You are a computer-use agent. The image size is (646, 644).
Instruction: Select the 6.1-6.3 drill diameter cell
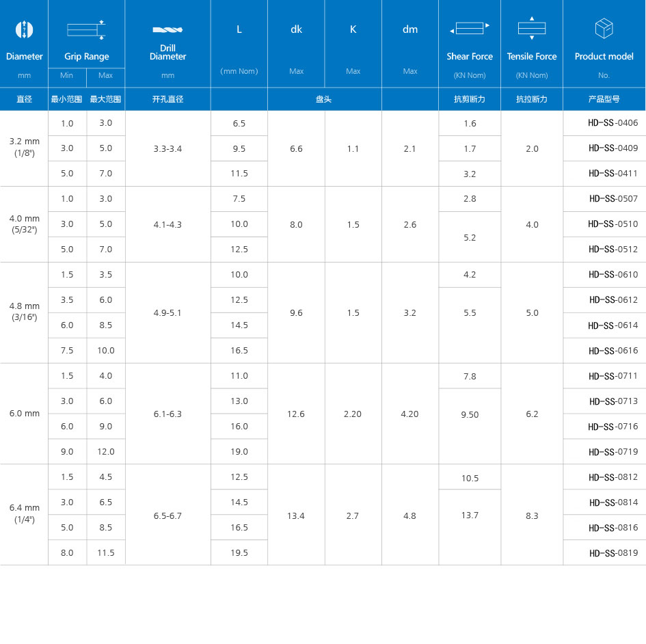[167, 414]
